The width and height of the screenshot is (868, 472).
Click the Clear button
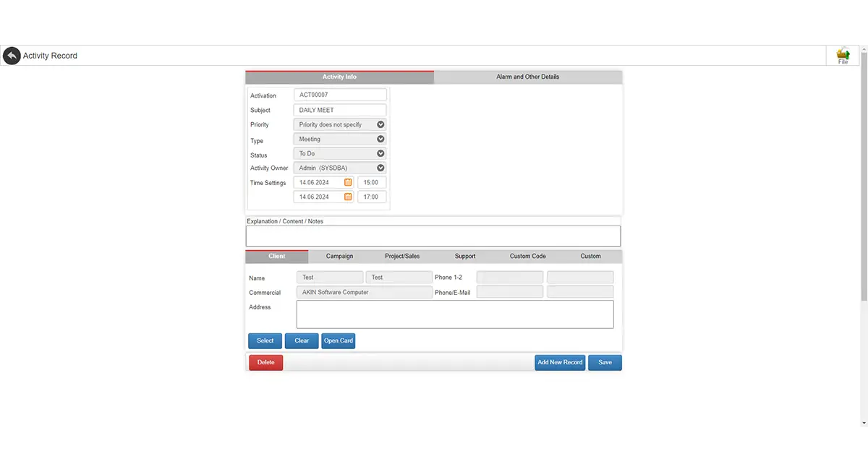tap(302, 340)
